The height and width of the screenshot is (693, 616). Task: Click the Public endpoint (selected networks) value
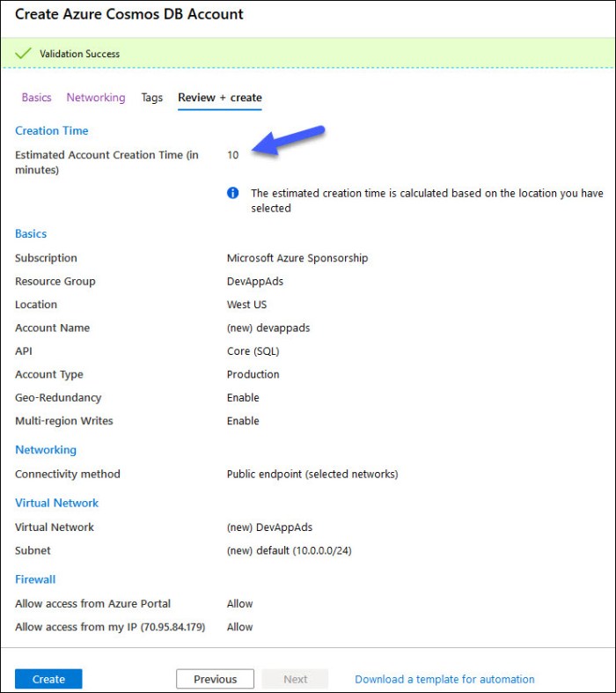tap(312, 475)
